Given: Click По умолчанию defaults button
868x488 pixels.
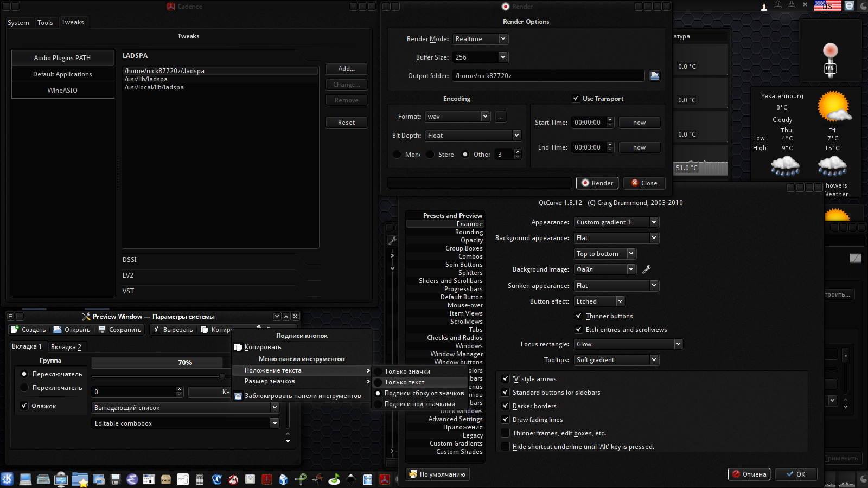Looking at the screenshot, I should pos(437,474).
